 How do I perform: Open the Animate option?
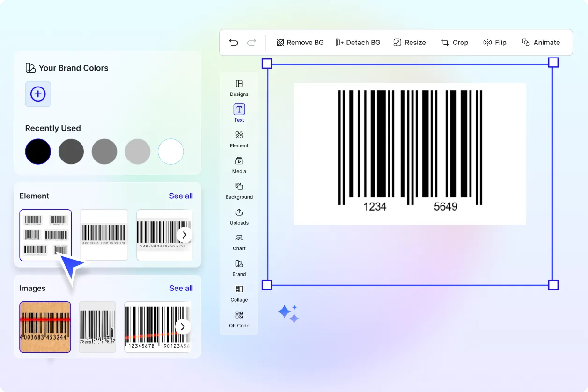pyautogui.click(x=541, y=43)
